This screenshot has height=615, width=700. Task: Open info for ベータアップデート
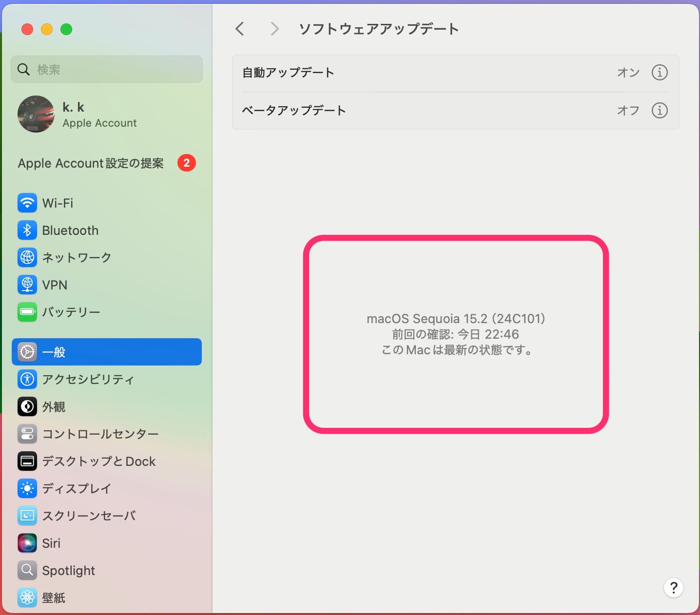tap(660, 110)
